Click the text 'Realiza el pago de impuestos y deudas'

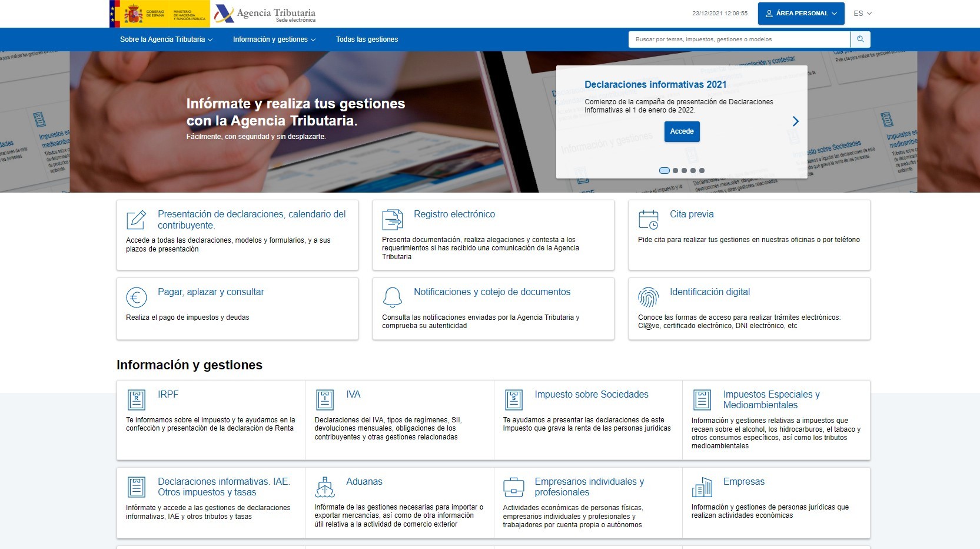pyautogui.click(x=188, y=318)
